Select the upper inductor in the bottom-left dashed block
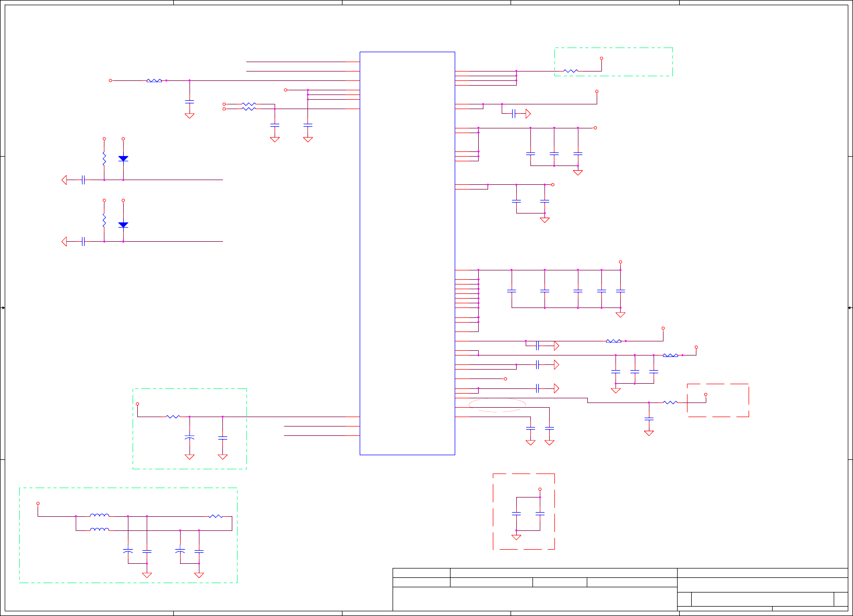This screenshot has width=853, height=616. [x=99, y=515]
